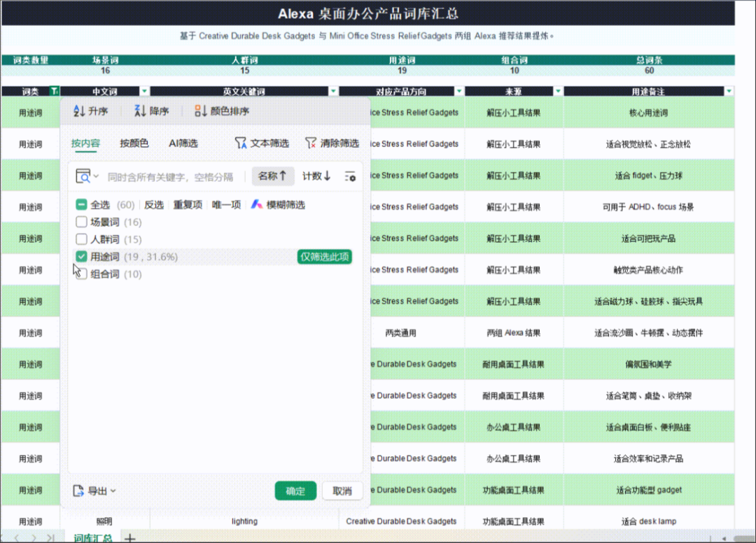The height and width of the screenshot is (543, 756).
Task: Switch to 按内容 tab
Action: coord(86,143)
